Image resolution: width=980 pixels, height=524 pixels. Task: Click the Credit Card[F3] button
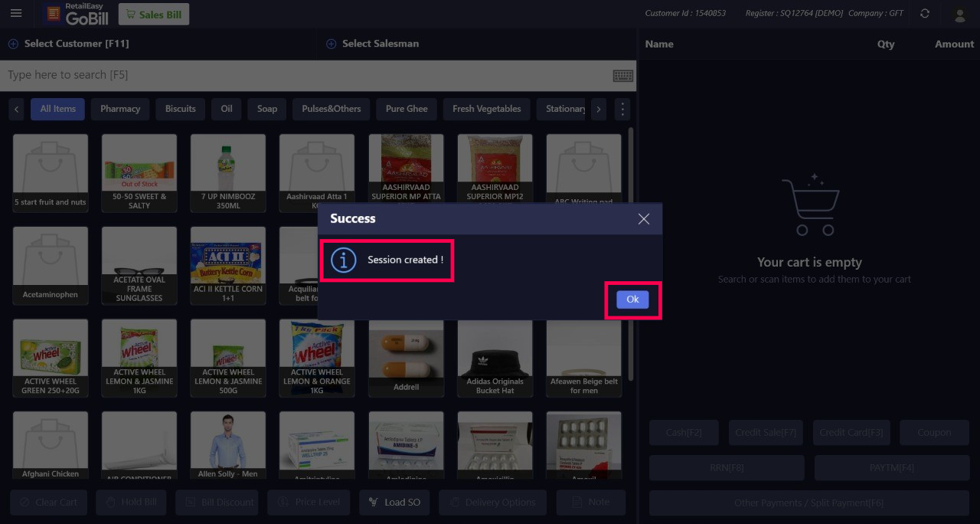pyautogui.click(x=851, y=433)
